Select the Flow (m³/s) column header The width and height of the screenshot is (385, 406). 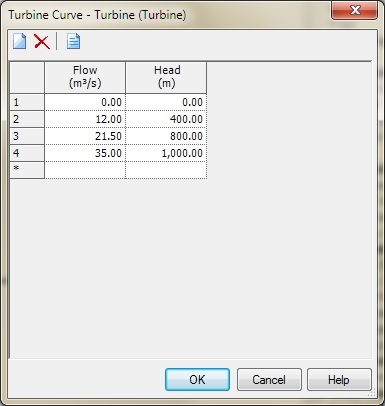tap(85, 77)
